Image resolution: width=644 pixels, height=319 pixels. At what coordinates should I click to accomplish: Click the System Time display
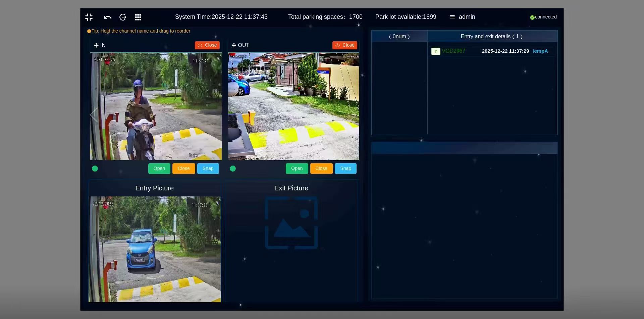tap(221, 17)
